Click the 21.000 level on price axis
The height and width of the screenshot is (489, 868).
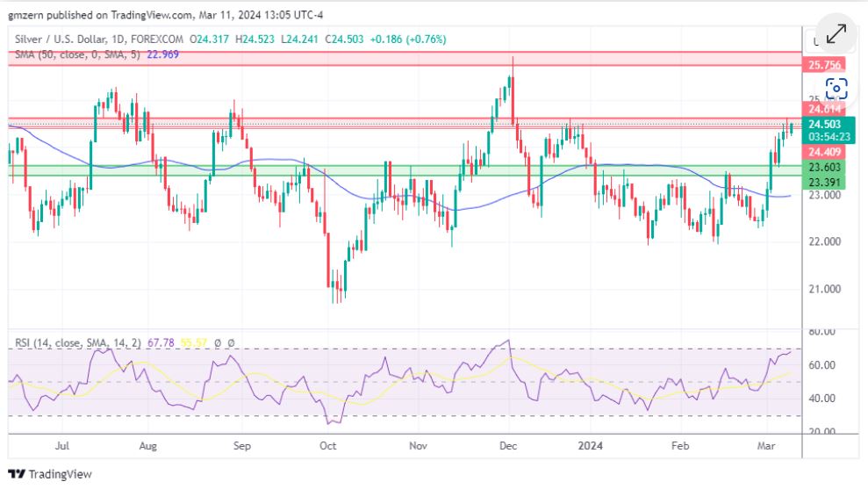(826, 289)
